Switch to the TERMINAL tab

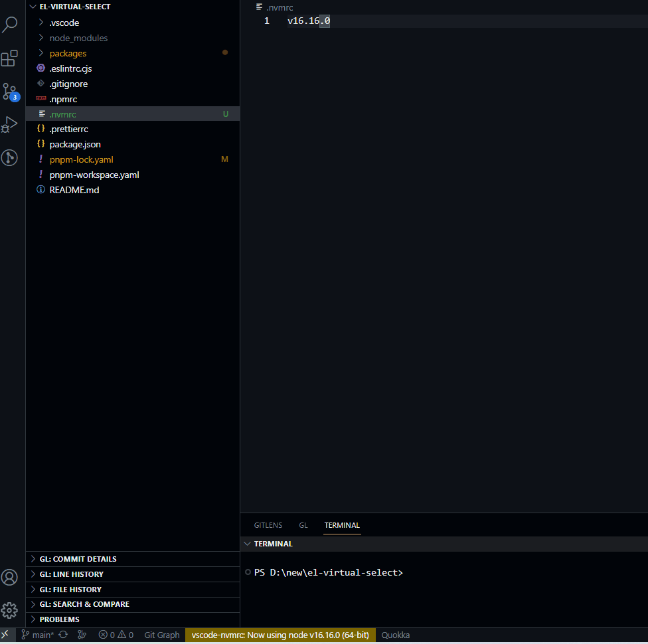(341, 525)
